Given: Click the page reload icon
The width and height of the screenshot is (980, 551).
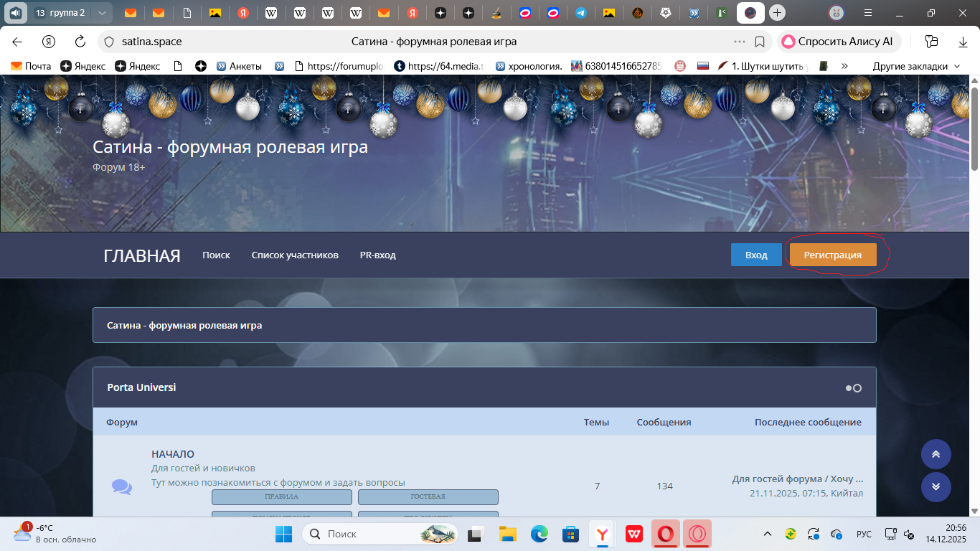Looking at the screenshot, I should (x=80, y=42).
